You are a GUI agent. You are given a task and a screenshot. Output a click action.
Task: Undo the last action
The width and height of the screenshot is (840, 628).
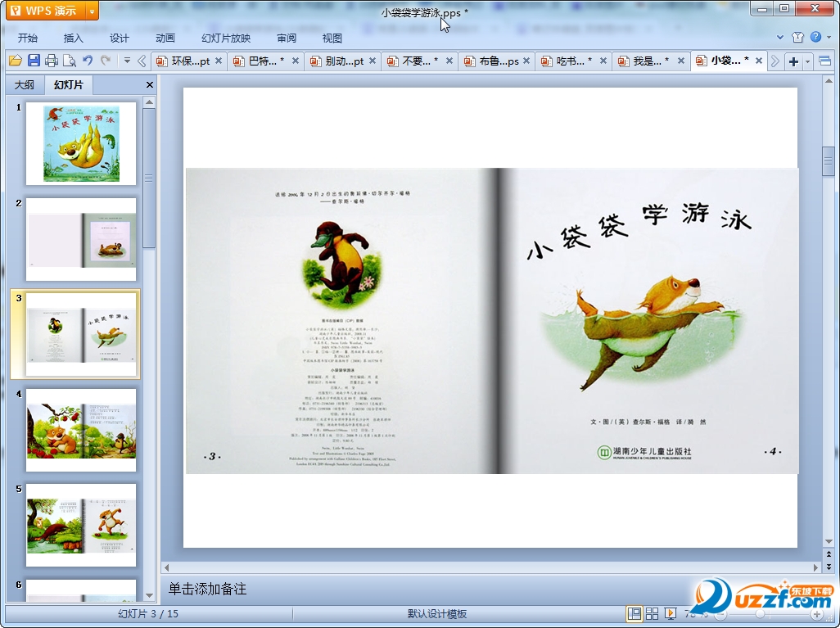(88, 61)
